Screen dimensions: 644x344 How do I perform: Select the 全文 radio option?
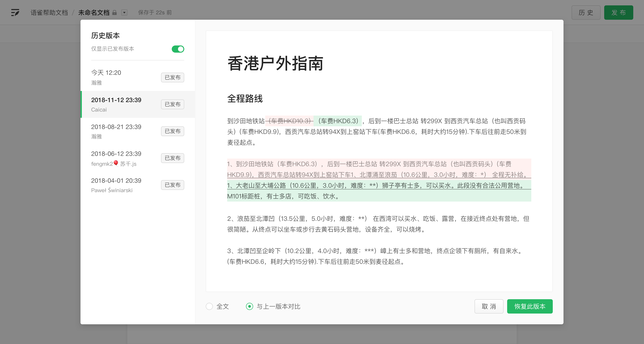coord(209,306)
